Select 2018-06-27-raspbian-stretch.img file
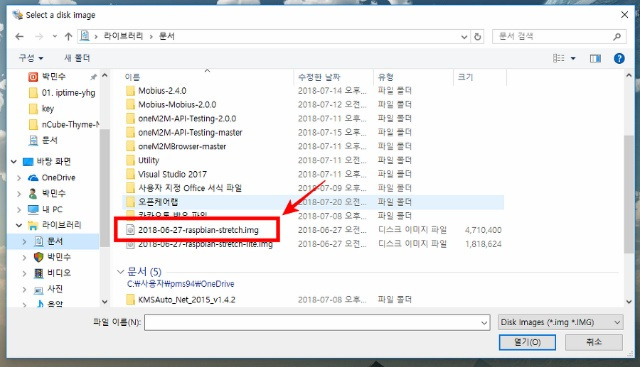The width and height of the screenshot is (640, 367). click(x=198, y=230)
